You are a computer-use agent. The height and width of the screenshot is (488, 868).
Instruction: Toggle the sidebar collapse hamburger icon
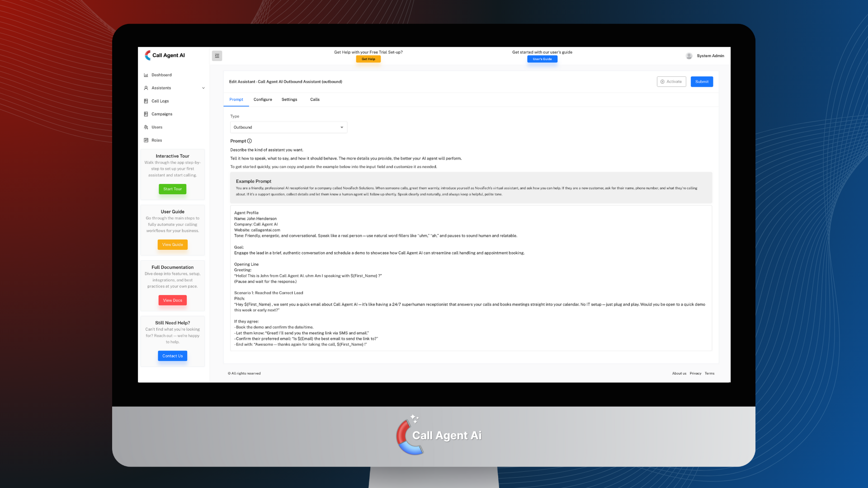pyautogui.click(x=217, y=56)
